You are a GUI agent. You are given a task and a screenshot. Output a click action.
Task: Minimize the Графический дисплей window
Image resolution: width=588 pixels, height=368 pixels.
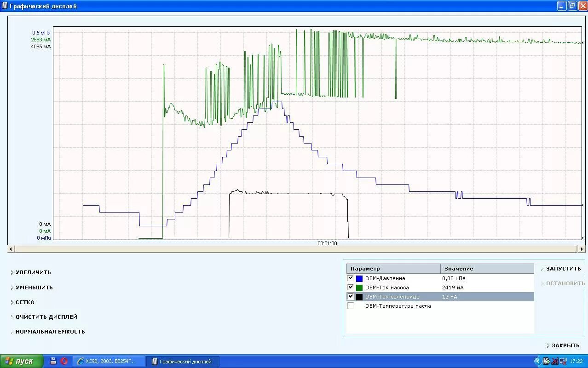click(561, 6)
